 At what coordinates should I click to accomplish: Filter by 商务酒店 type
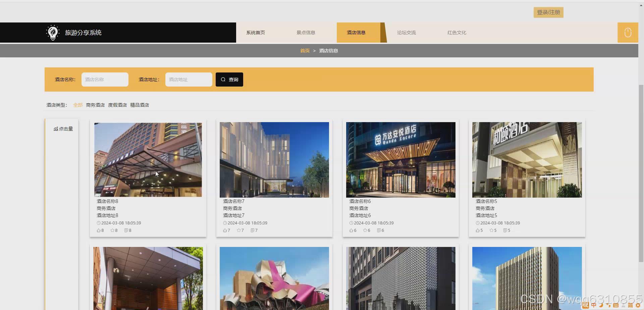pyautogui.click(x=95, y=105)
